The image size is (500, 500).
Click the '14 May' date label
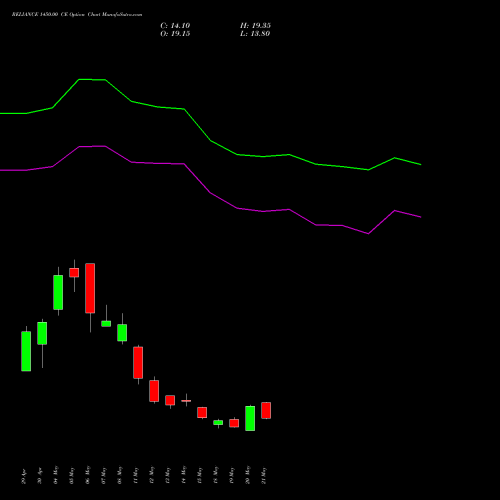pos(184,475)
